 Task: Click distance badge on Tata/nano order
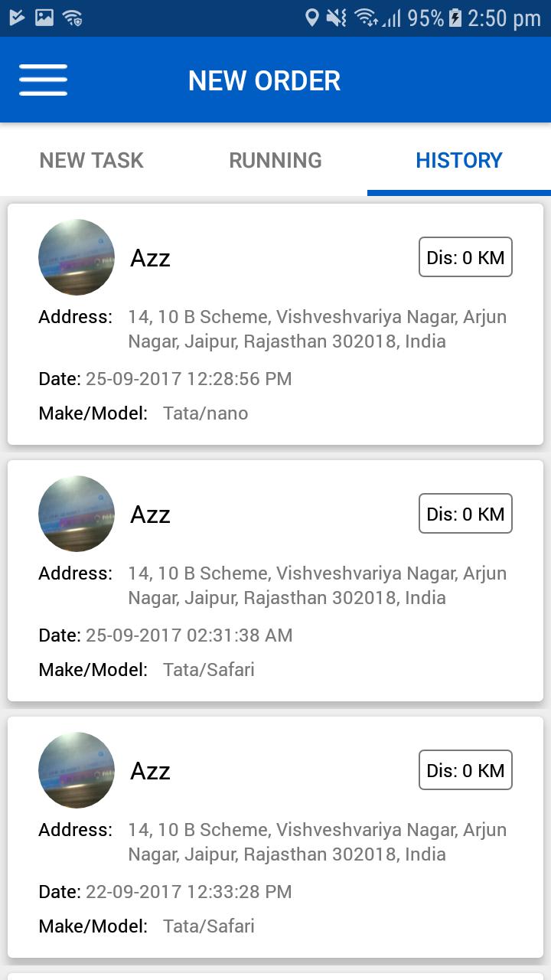[465, 257]
